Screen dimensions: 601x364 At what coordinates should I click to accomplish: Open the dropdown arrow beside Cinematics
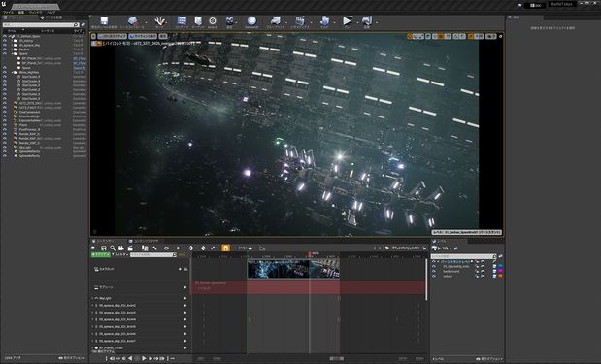point(311,22)
